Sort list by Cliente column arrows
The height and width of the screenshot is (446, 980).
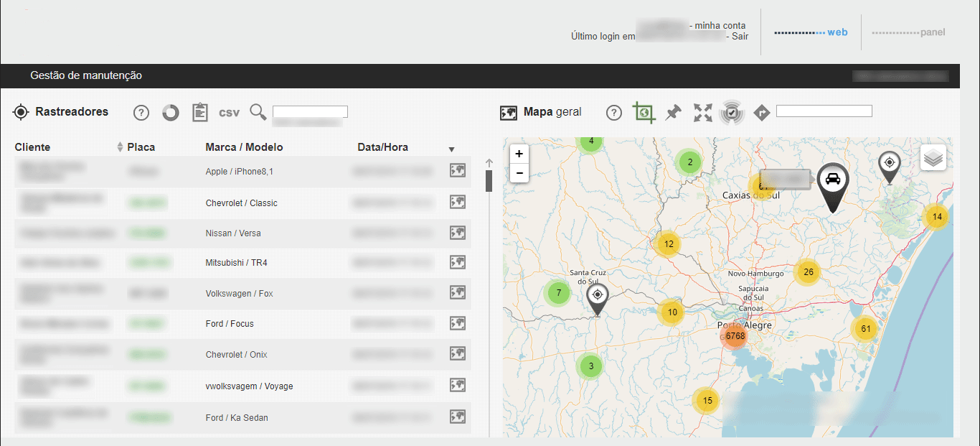pyautogui.click(x=120, y=147)
